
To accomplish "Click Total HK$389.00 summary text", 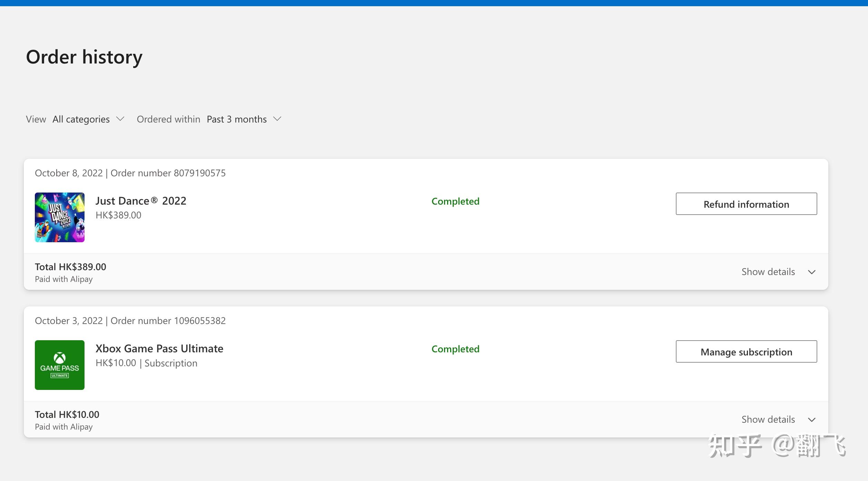I will (70, 267).
